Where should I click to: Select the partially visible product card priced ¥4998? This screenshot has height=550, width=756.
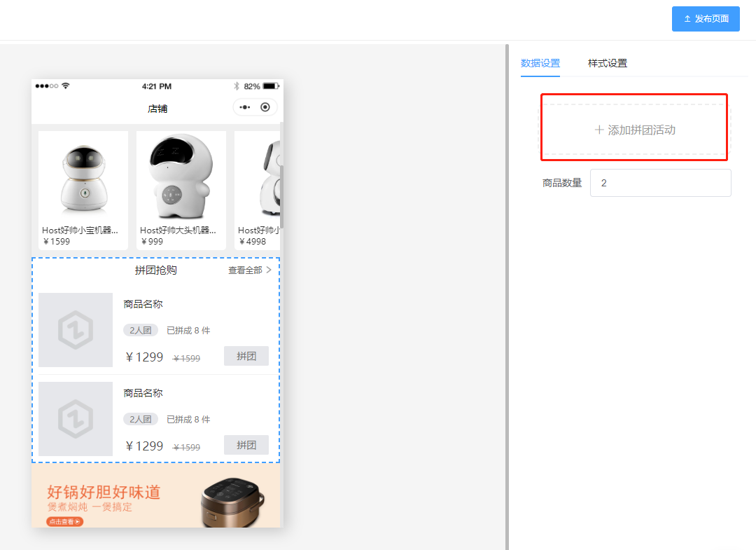pos(257,191)
